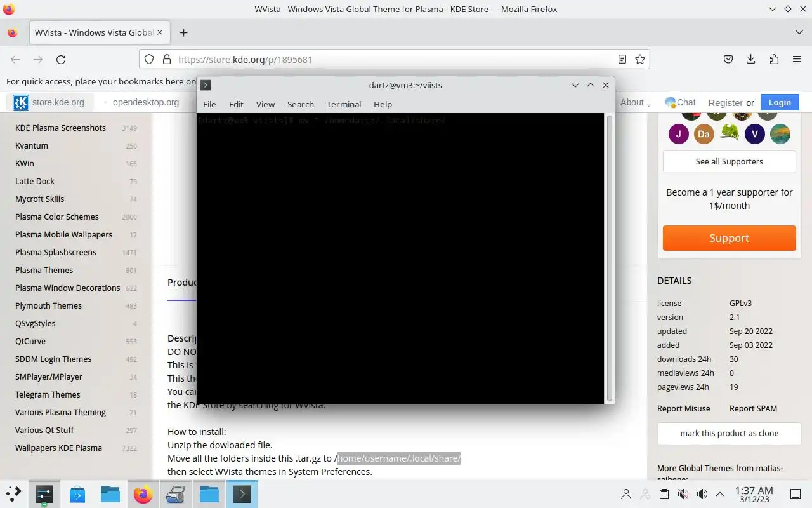Open System Settings from the taskbar
This screenshot has height=508, width=812.
click(44, 493)
